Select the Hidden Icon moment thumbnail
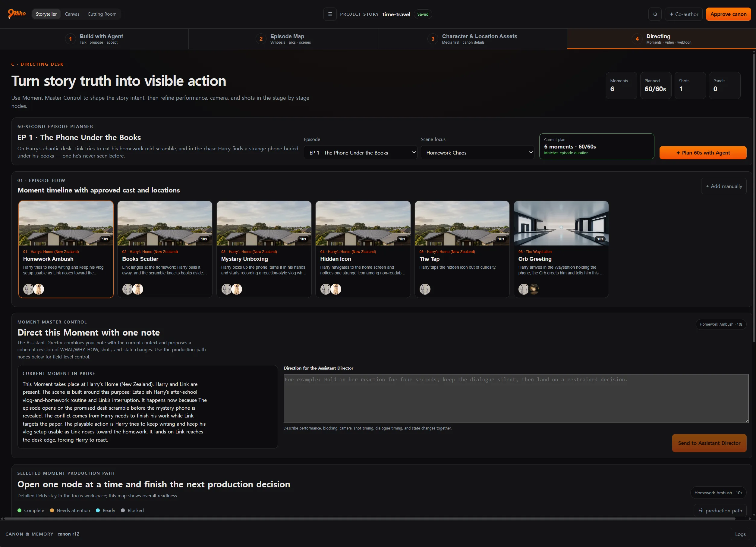756x547 pixels. 363,223
